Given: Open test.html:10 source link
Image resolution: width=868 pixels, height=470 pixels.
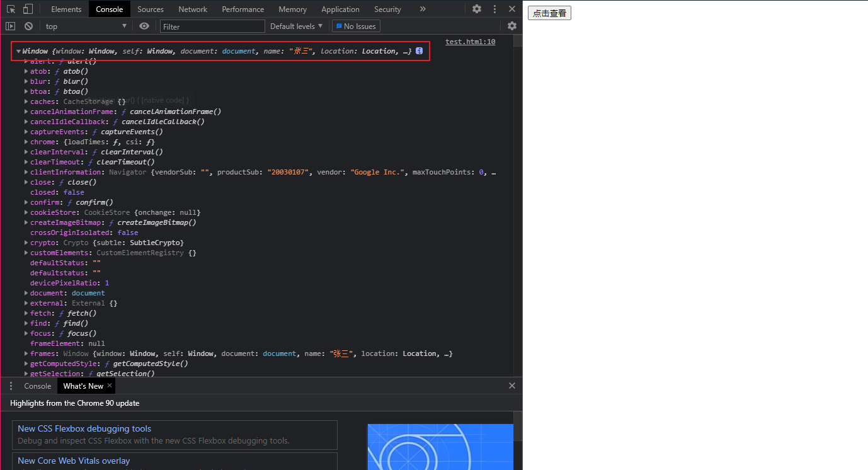Looking at the screenshot, I should [x=470, y=42].
